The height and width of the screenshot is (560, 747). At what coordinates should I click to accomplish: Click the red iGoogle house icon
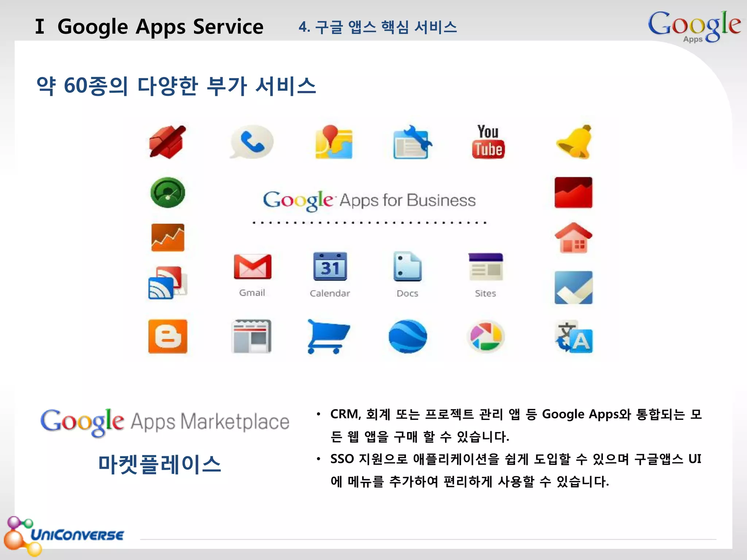[573, 238]
